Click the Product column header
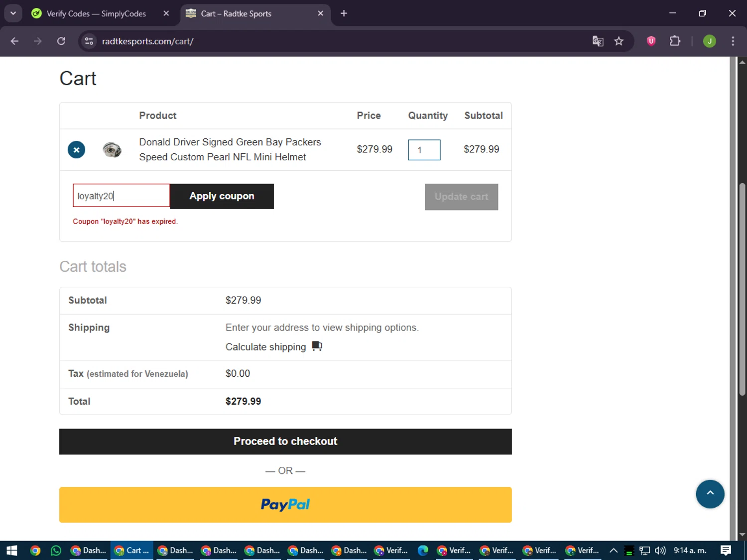Viewport: 747px width, 560px height. click(x=157, y=115)
